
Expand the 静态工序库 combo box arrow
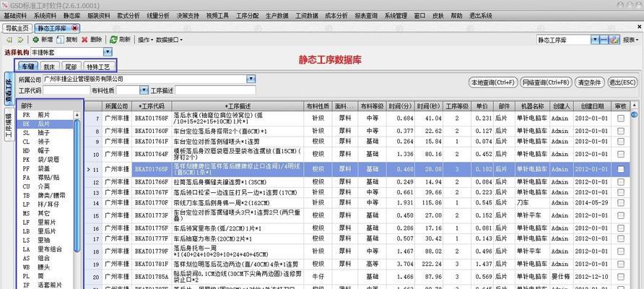point(595,40)
